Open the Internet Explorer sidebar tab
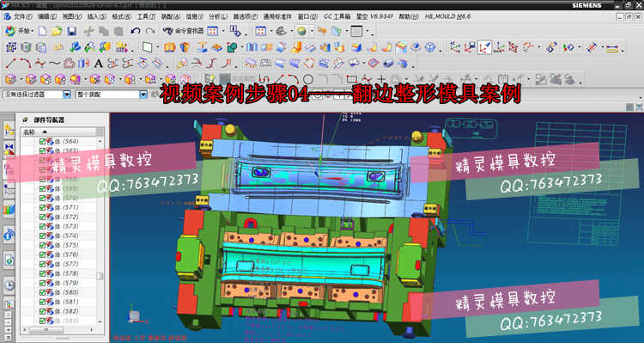The image size is (644, 343). click(9, 260)
